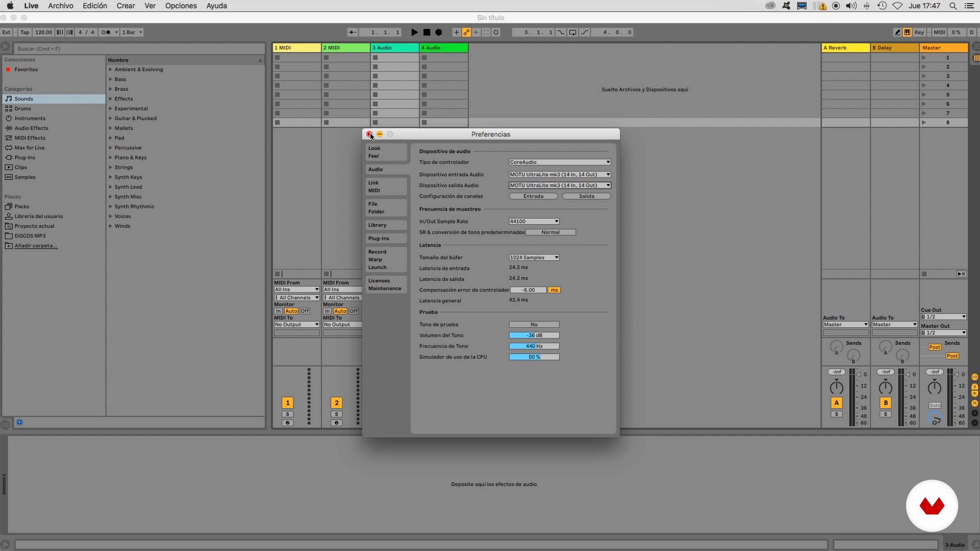Click the Tap tempo button

24,32
